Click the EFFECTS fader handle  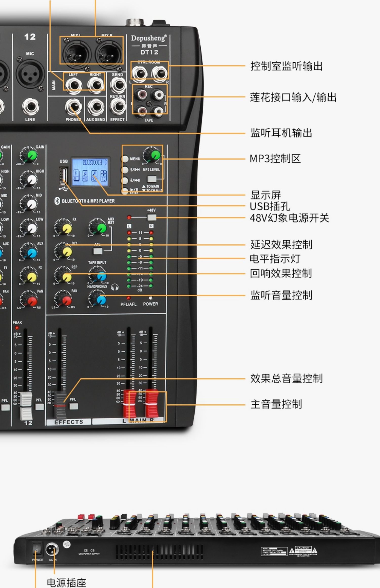click(x=61, y=405)
